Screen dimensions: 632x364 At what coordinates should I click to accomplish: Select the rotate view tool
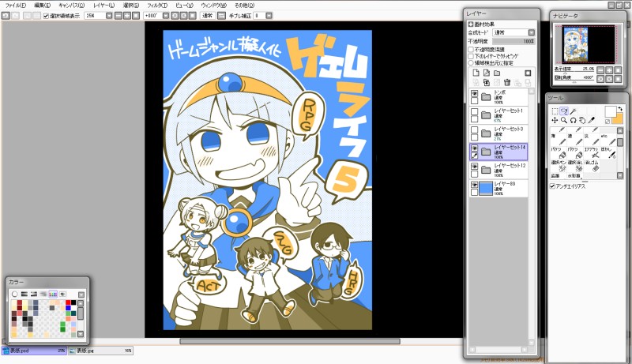[x=574, y=120]
